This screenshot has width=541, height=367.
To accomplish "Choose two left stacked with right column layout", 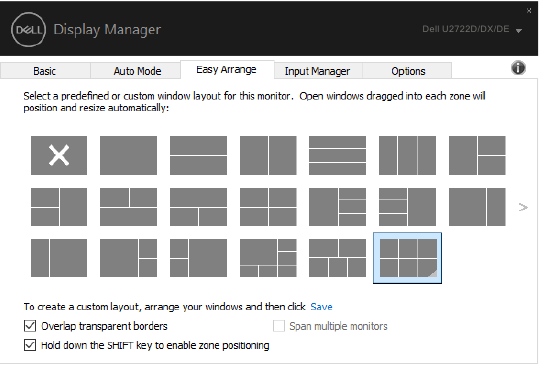I will tap(59, 207).
